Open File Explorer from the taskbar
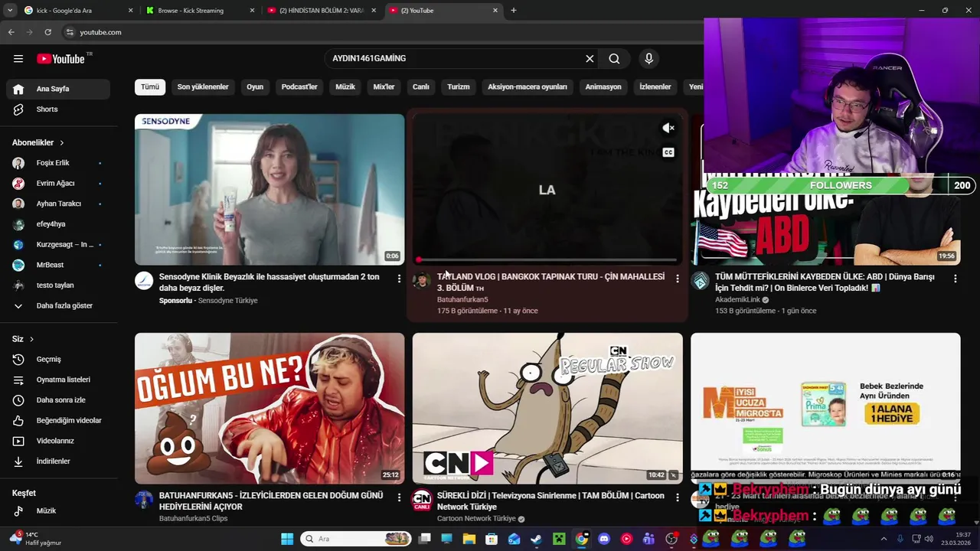Image resolution: width=980 pixels, height=551 pixels. [469, 539]
